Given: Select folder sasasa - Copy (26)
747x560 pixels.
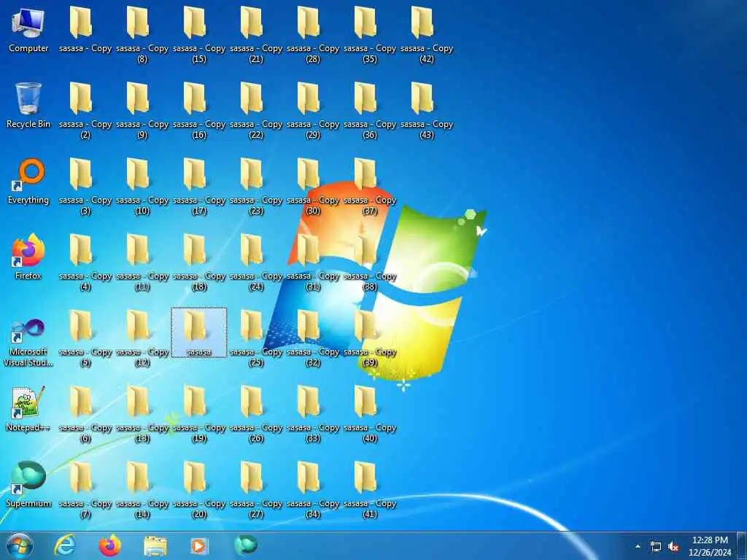Looking at the screenshot, I should 256,414.
